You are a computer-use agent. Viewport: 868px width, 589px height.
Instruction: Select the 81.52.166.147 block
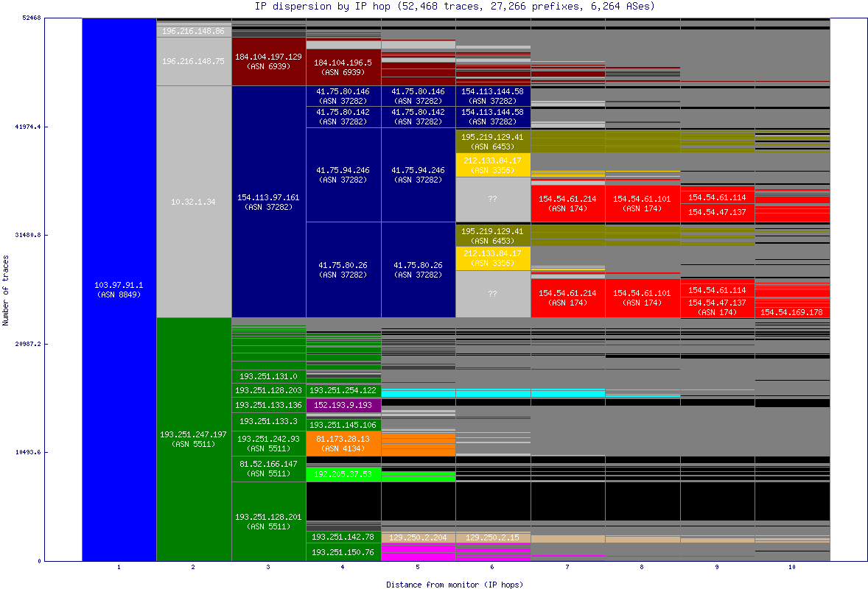tap(268, 468)
